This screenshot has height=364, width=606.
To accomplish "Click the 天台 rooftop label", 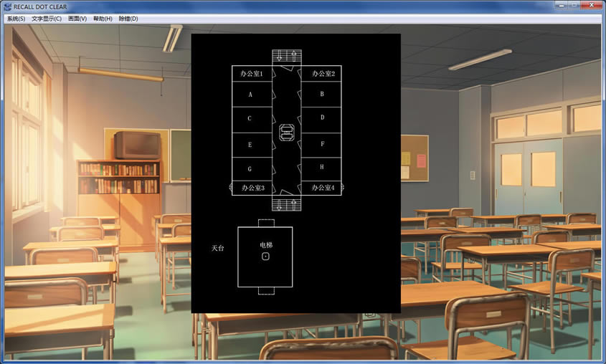I will click(x=217, y=248).
